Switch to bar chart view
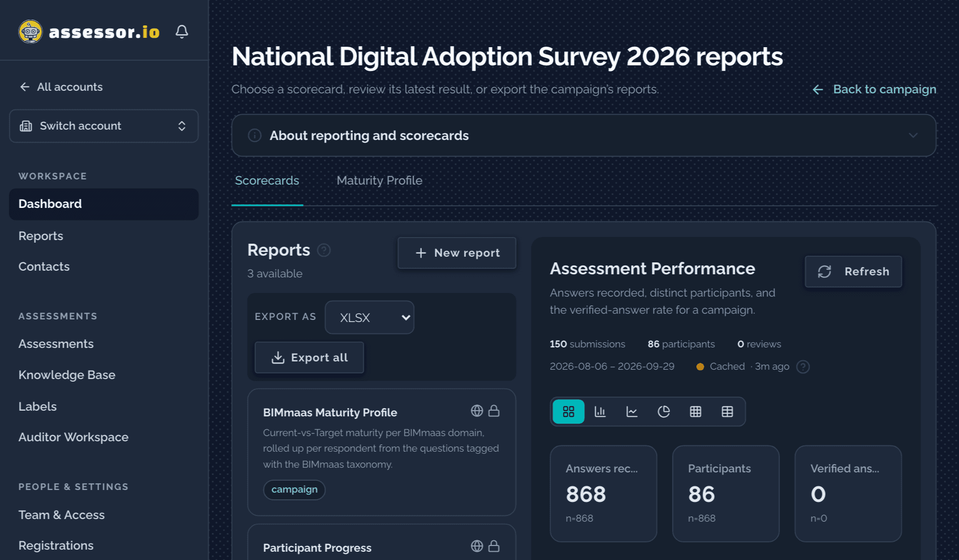 600,412
